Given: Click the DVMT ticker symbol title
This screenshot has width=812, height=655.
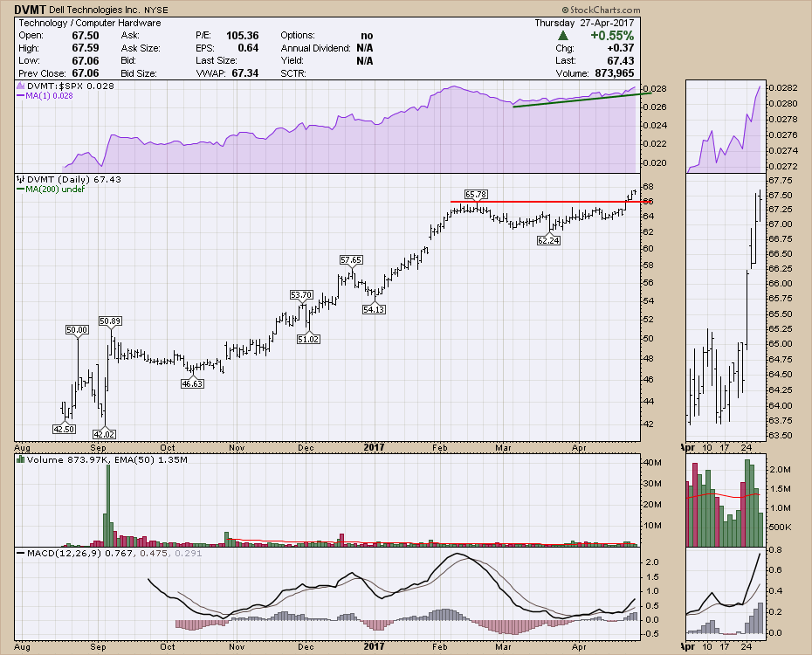Looking at the screenshot, I should coord(30,10).
